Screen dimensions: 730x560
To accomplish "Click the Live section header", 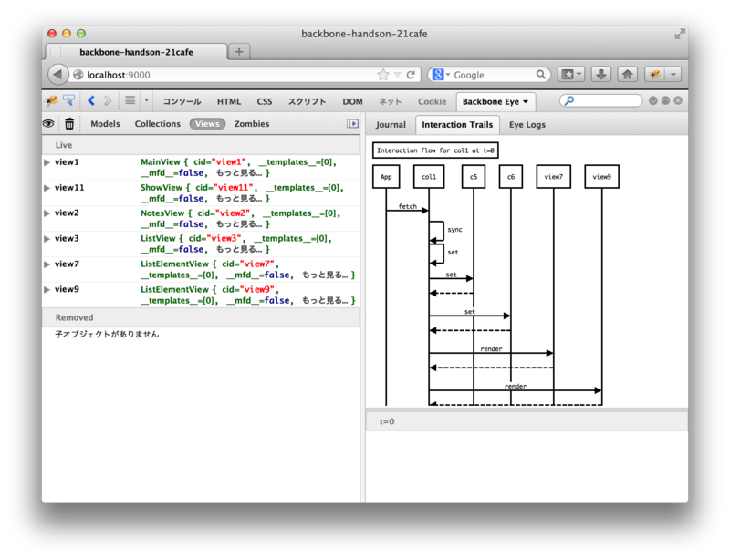I will pos(201,145).
